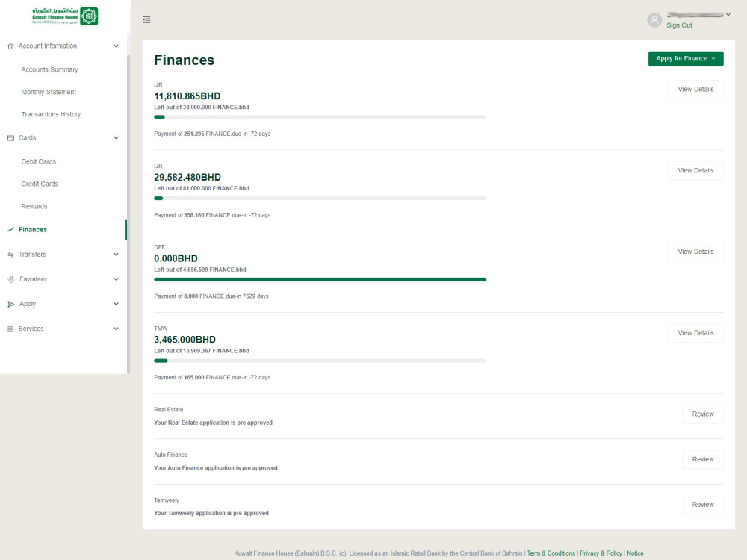This screenshot has height=560, width=747.
Task: Click the Services grid icon
Action: (10, 329)
